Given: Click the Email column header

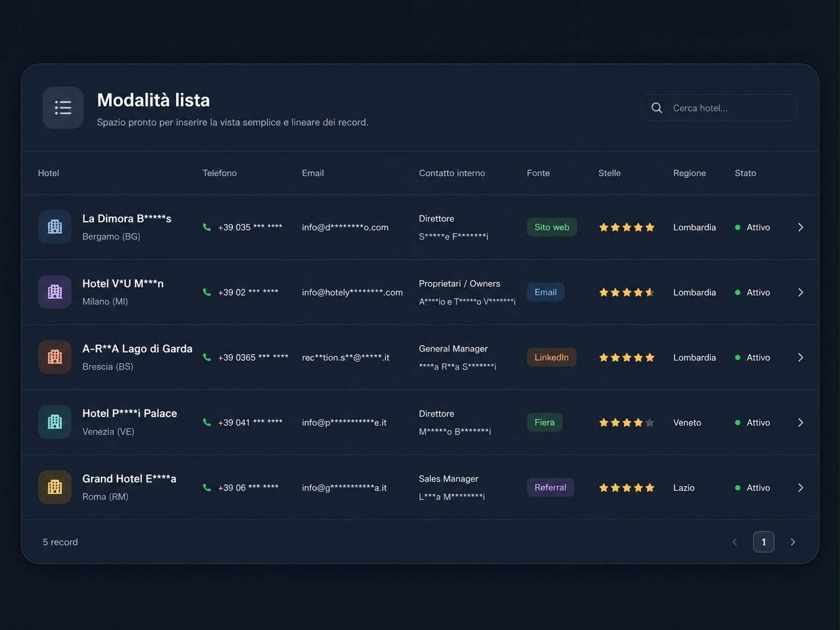Looking at the screenshot, I should pos(313,173).
